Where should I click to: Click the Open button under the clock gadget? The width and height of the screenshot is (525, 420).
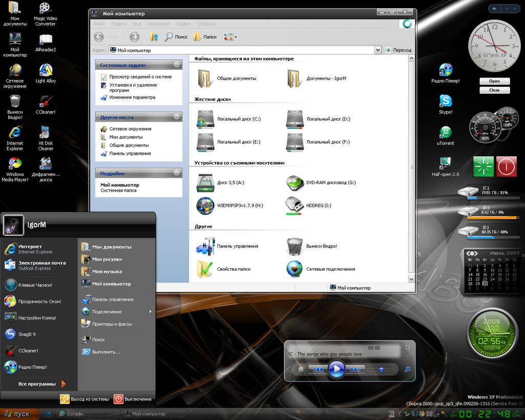click(x=495, y=81)
